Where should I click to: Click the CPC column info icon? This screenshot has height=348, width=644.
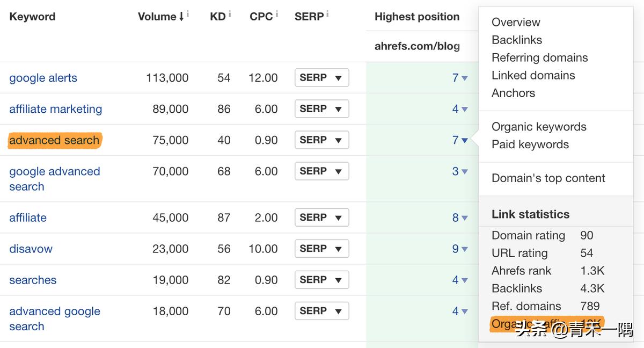[x=277, y=14]
